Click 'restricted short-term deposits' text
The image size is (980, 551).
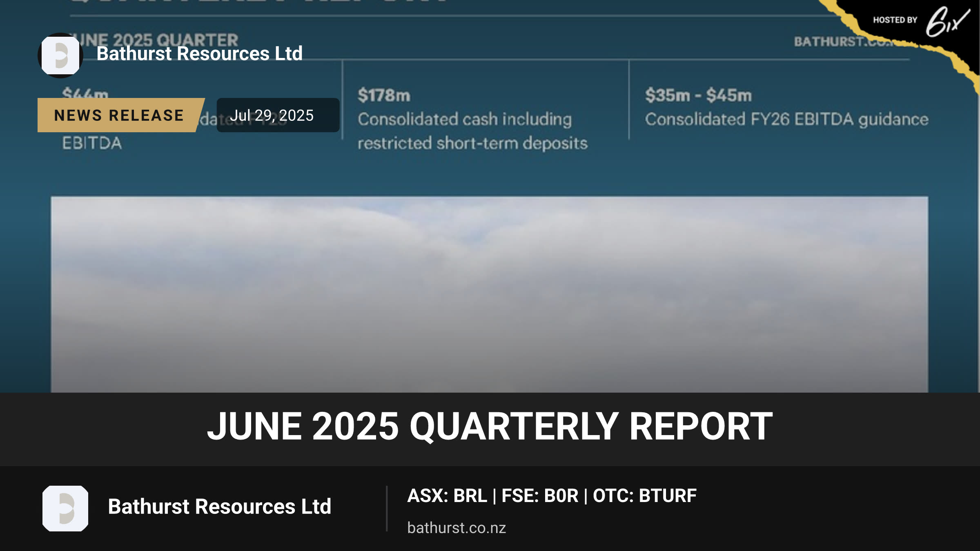pyautogui.click(x=473, y=143)
